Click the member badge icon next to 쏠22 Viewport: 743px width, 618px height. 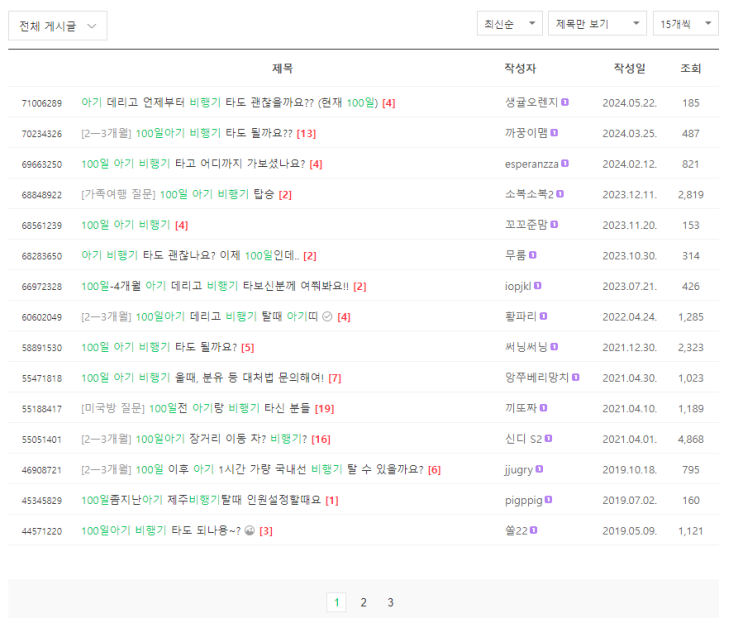pyautogui.click(x=534, y=530)
